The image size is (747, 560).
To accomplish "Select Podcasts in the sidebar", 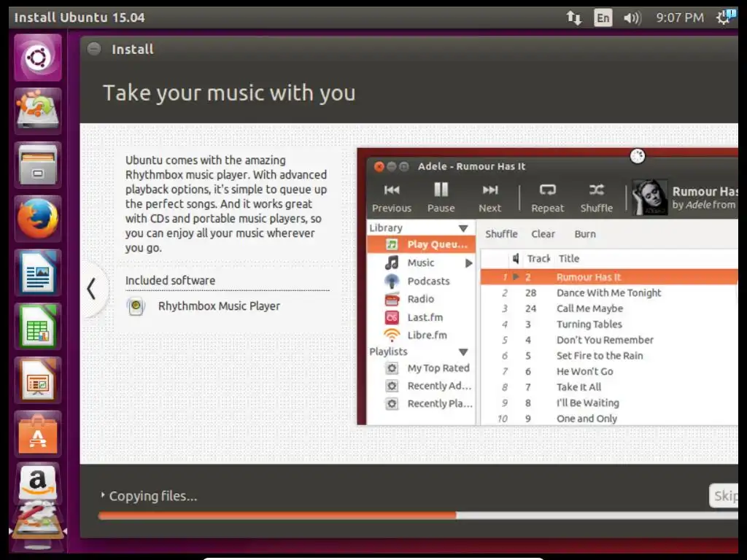I will (x=421, y=281).
